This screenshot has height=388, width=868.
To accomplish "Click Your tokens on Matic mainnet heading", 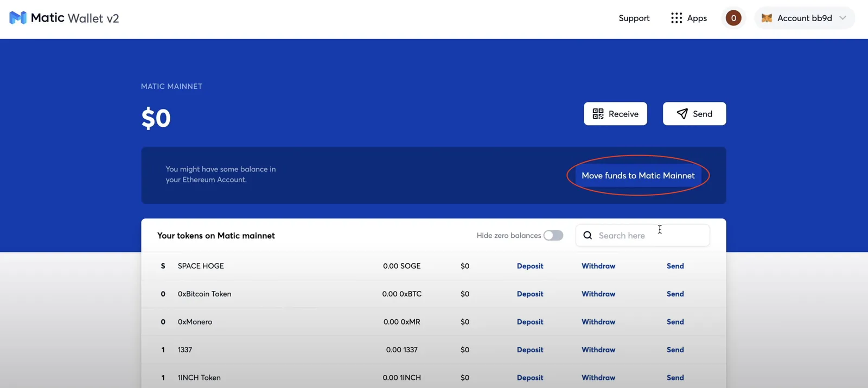I will pos(216,236).
